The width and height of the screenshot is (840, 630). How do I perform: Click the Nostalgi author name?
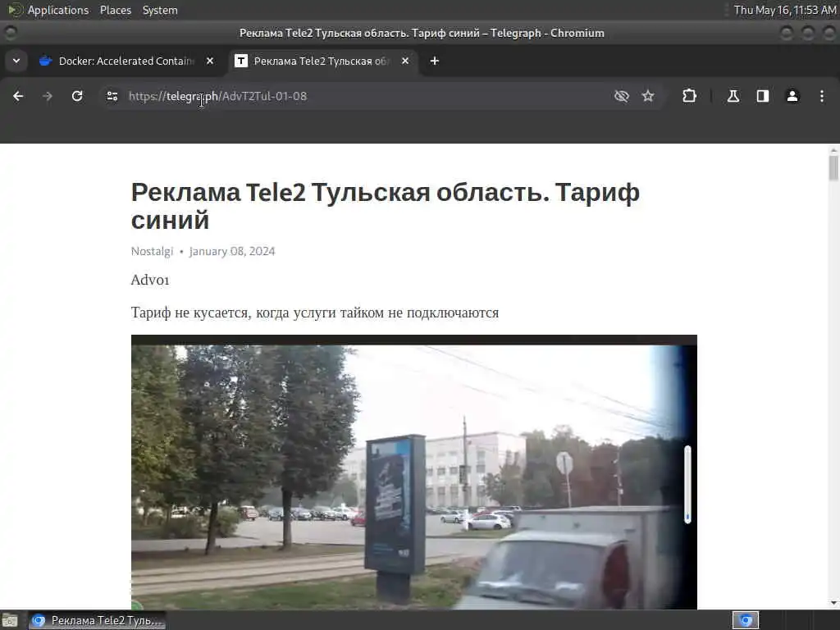pyautogui.click(x=152, y=251)
